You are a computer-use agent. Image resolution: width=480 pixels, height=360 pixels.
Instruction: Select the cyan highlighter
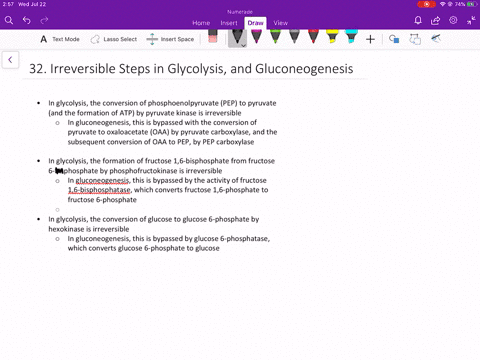(351, 37)
